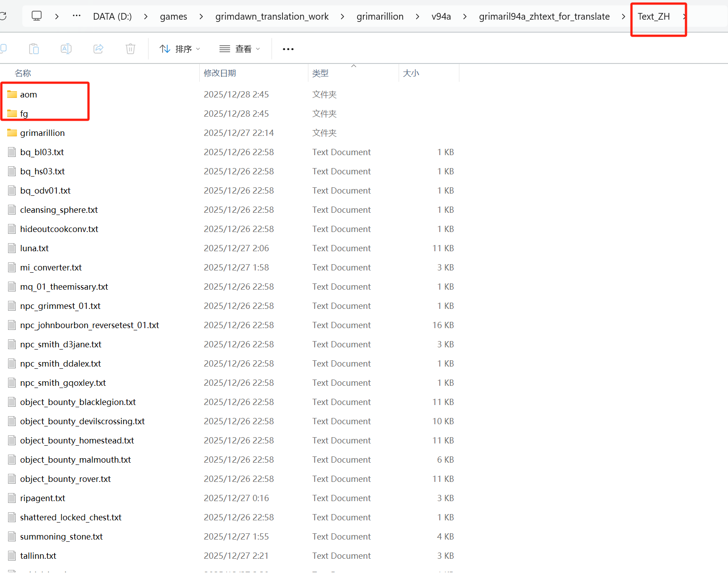Click the refresh icon beside address bar
The image size is (728, 578).
click(3, 17)
